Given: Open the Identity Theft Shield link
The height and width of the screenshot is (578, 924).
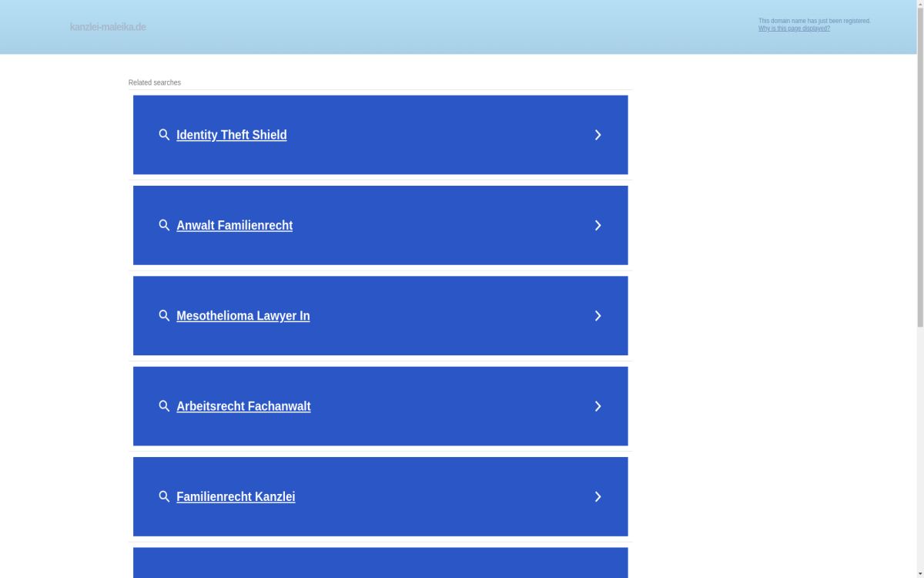Looking at the screenshot, I should pos(231,135).
